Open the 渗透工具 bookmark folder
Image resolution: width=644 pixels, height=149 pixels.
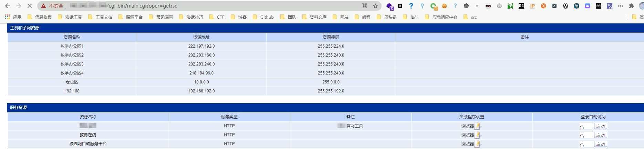70,17
